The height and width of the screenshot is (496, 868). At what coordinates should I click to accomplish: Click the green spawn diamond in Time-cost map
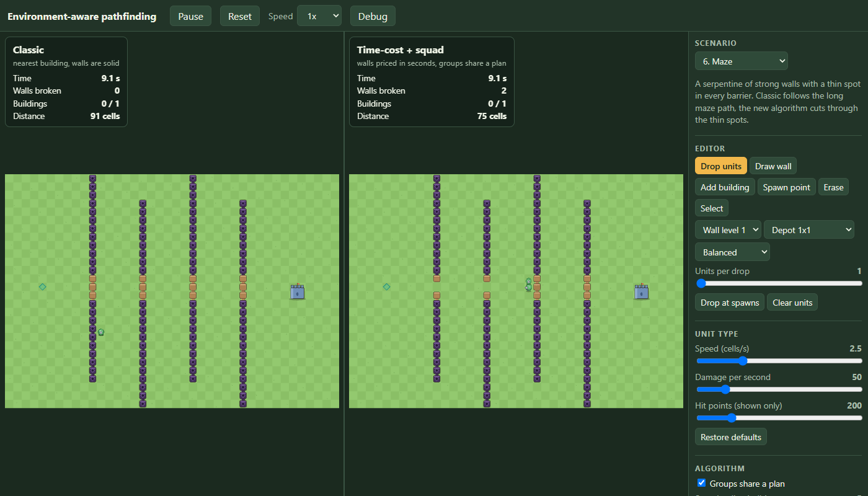pyautogui.click(x=386, y=286)
